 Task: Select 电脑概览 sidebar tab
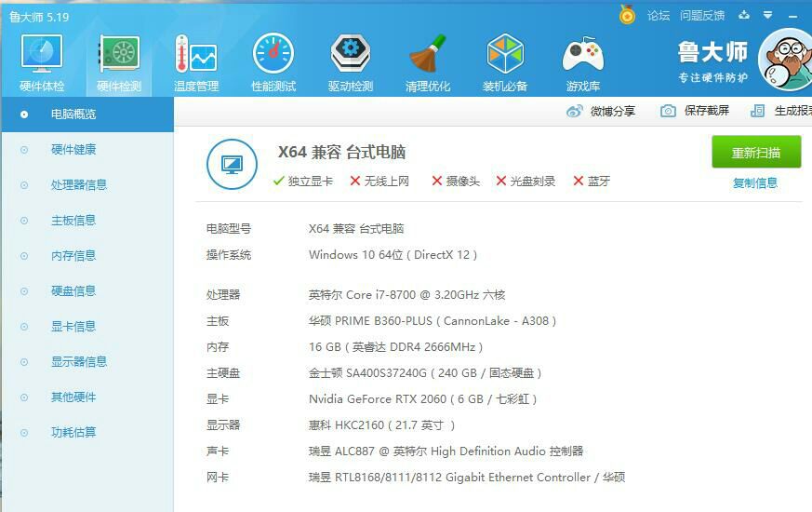point(87,114)
